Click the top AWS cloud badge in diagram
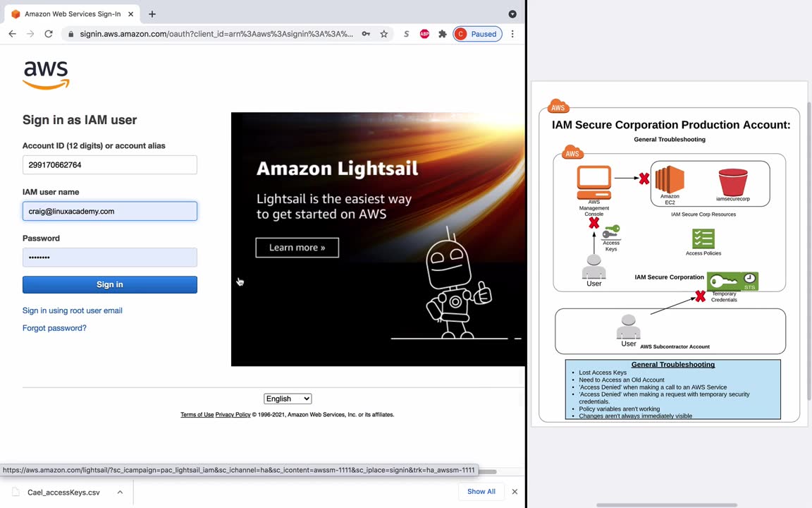The width and height of the screenshot is (812, 508). (558, 107)
